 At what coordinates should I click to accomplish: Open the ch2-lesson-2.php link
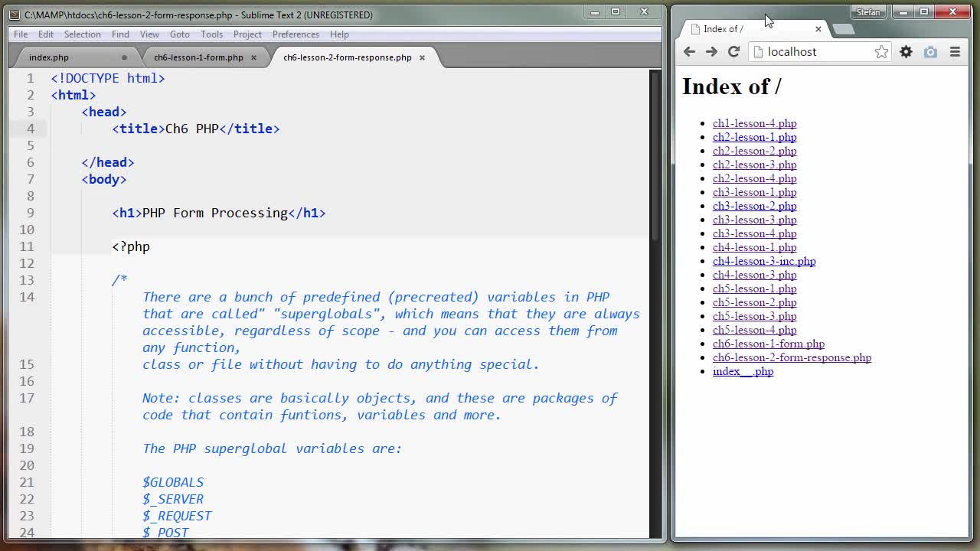tap(754, 151)
